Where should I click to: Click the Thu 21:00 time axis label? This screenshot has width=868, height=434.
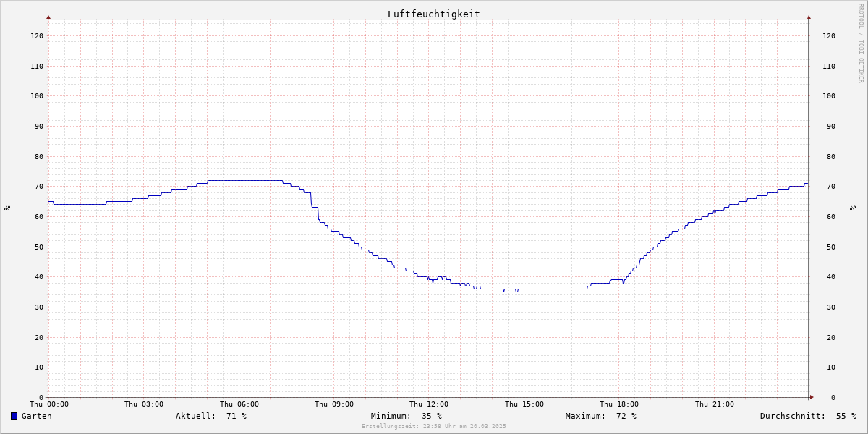715,404
